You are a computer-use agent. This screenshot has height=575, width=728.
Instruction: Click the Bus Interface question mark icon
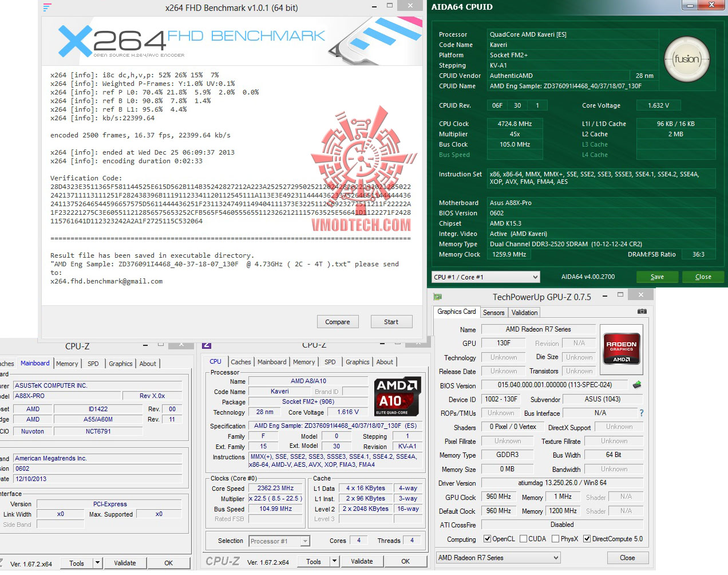pos(641,413)
